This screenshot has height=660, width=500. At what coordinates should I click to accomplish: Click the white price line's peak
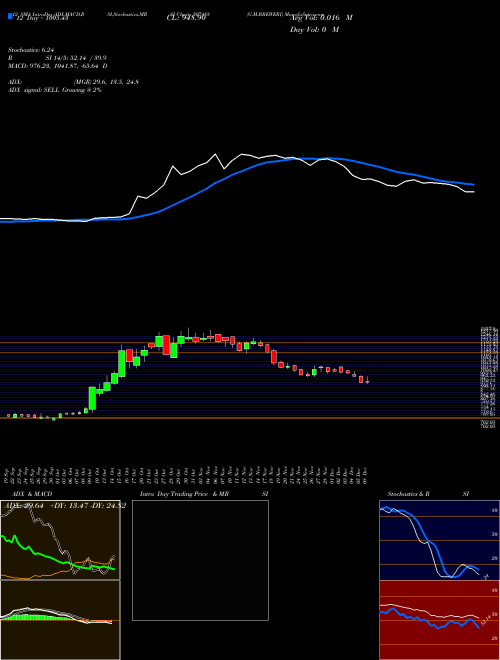click(x=215, y=154)
